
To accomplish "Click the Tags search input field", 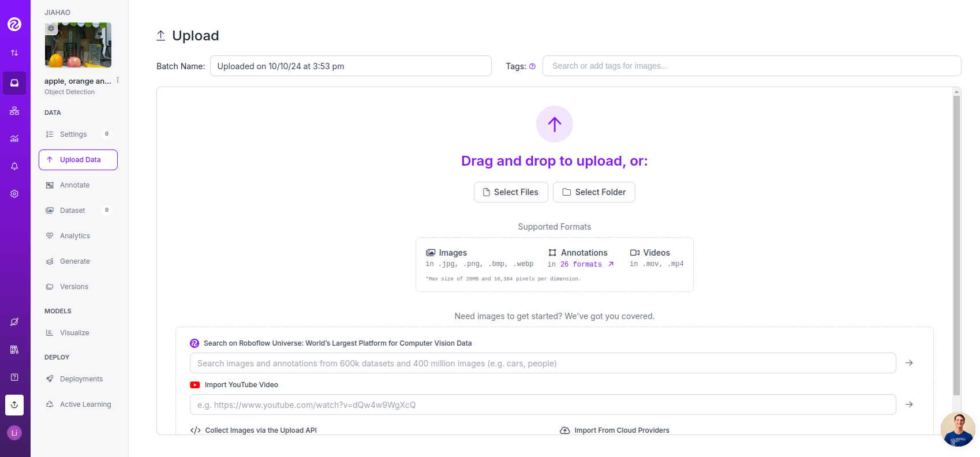I will click(751, 66).
